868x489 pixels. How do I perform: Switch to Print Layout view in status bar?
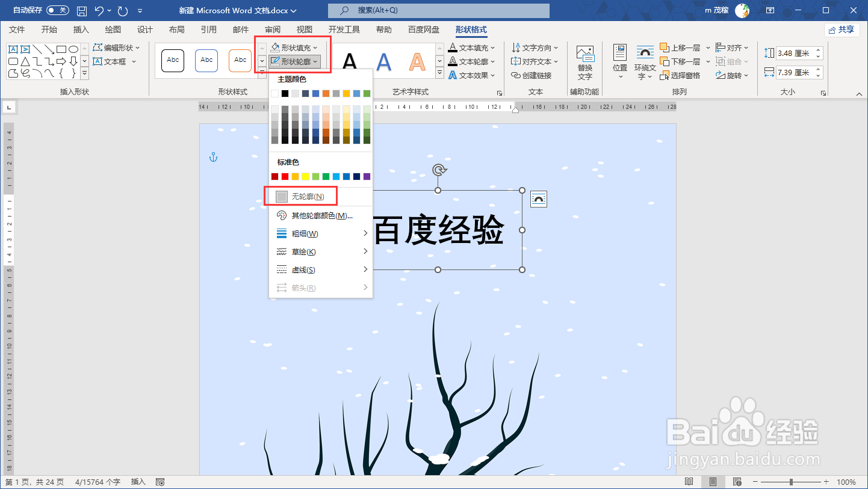coord(713,482)
